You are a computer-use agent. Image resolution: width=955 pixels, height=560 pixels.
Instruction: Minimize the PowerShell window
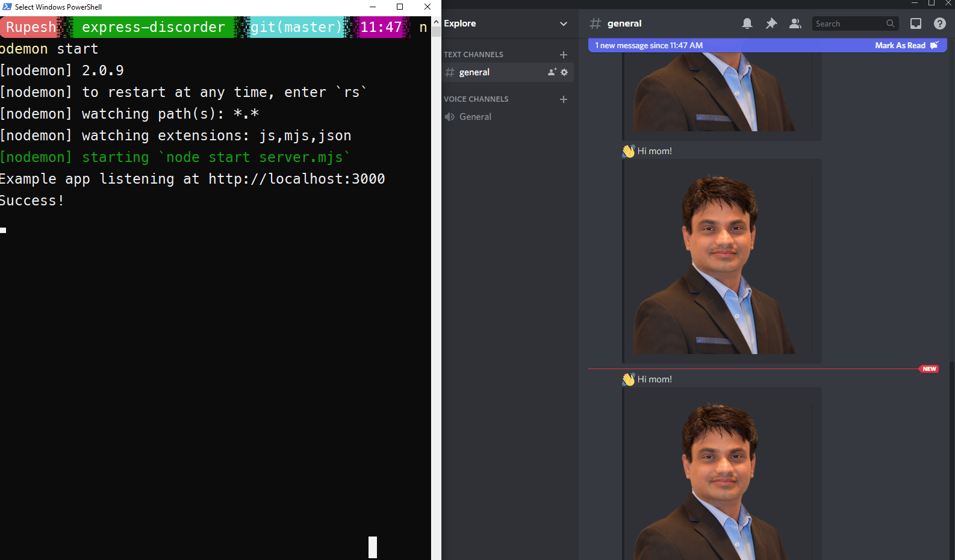point(373,7)
